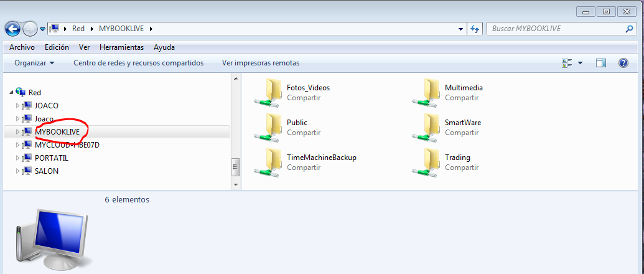Select MYBOOKLIVE in the navigation tree
Viewport: 644px width, 274px height.
(x=57, y=131)
